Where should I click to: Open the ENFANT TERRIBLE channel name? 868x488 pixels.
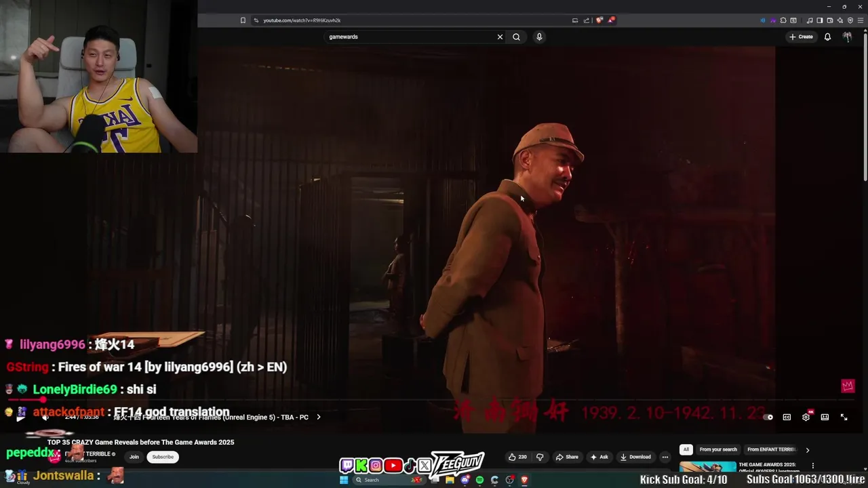tap(89, 453)
